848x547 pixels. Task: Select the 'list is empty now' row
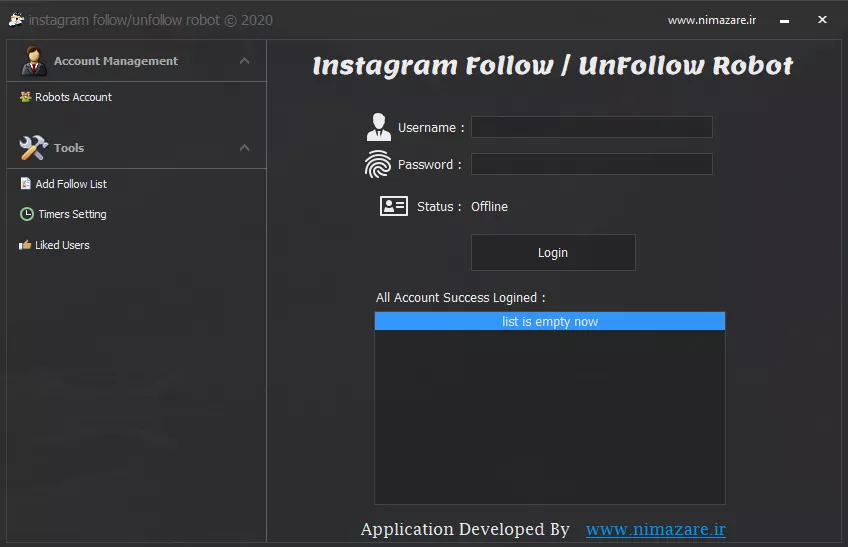pos(549,321)
